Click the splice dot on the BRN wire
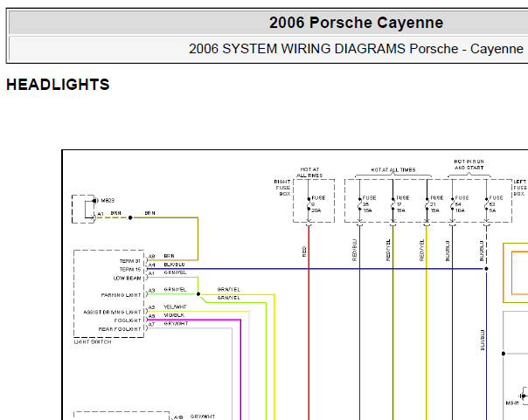 click(x=130, y=217)
